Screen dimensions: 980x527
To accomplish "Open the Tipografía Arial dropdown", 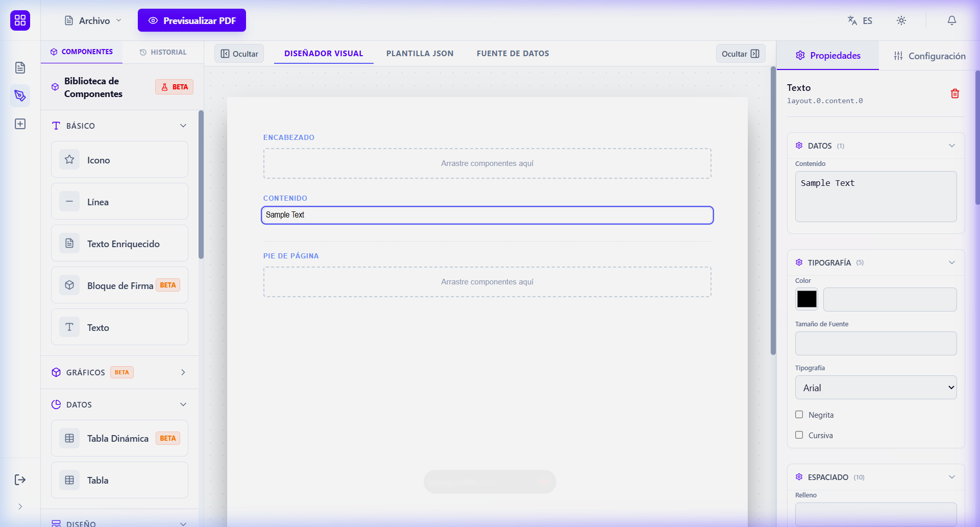I will 876,388.
